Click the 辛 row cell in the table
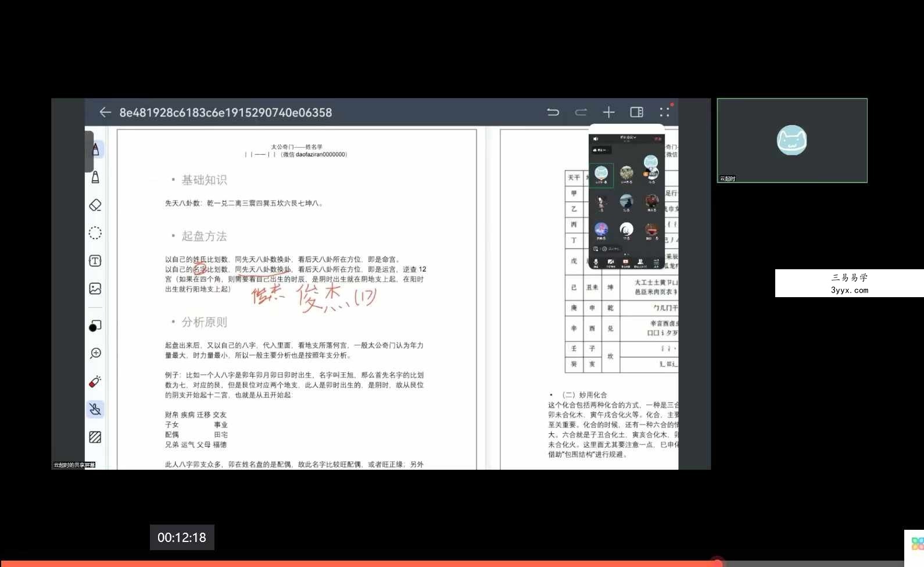The width and height of the screenshot is (924, 567). (574, 328)
